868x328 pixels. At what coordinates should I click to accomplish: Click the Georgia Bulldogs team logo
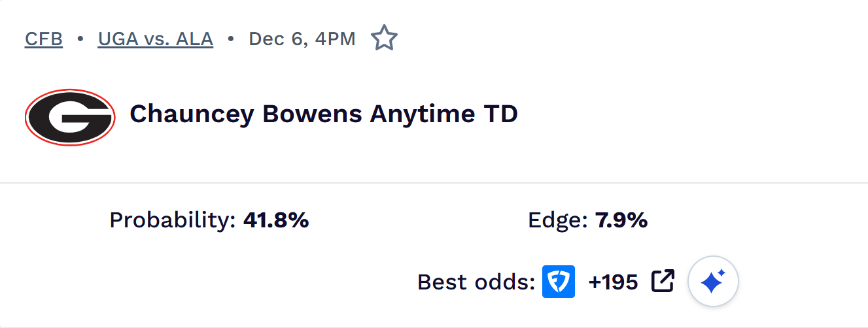[x=70, y=117]
